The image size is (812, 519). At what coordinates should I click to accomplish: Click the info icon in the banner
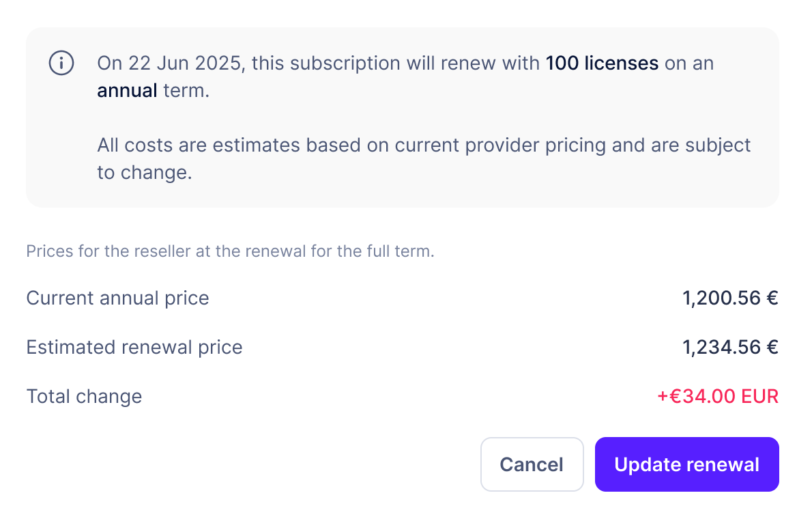point(61,64)
